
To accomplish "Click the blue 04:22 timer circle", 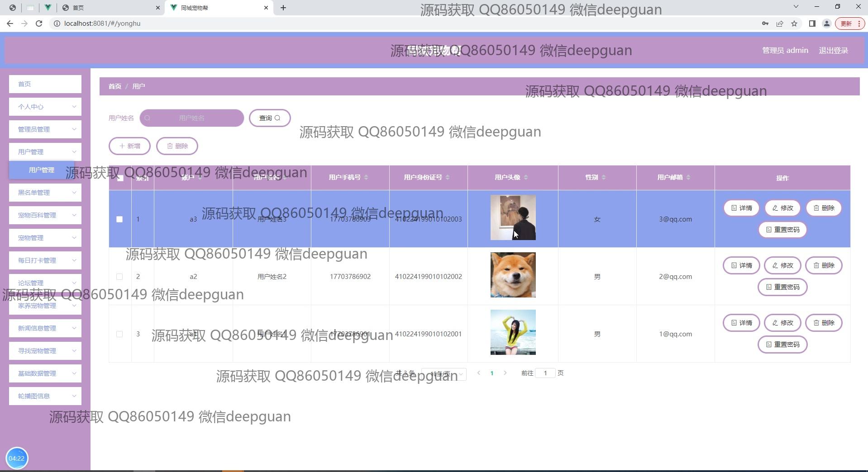I will [x=17, y=458].
